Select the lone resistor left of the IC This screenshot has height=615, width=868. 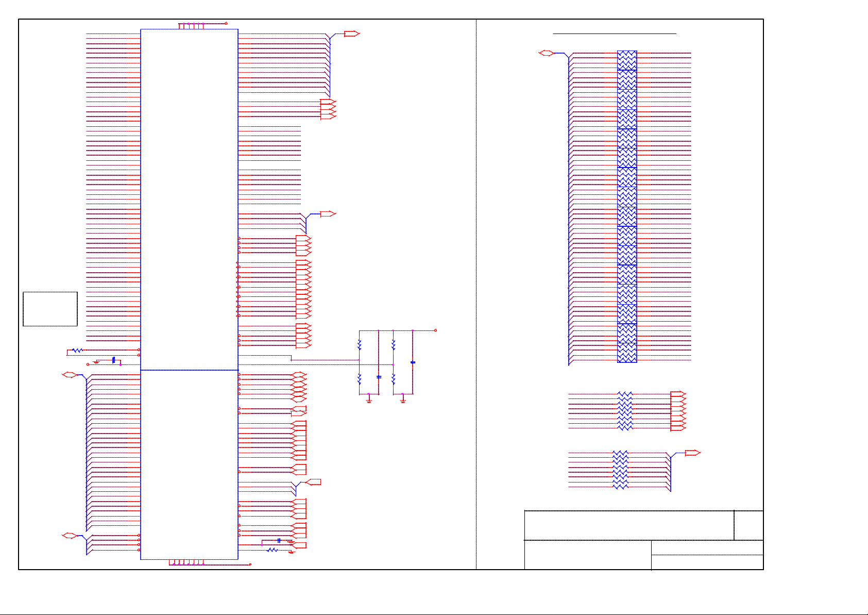point(77,350)
